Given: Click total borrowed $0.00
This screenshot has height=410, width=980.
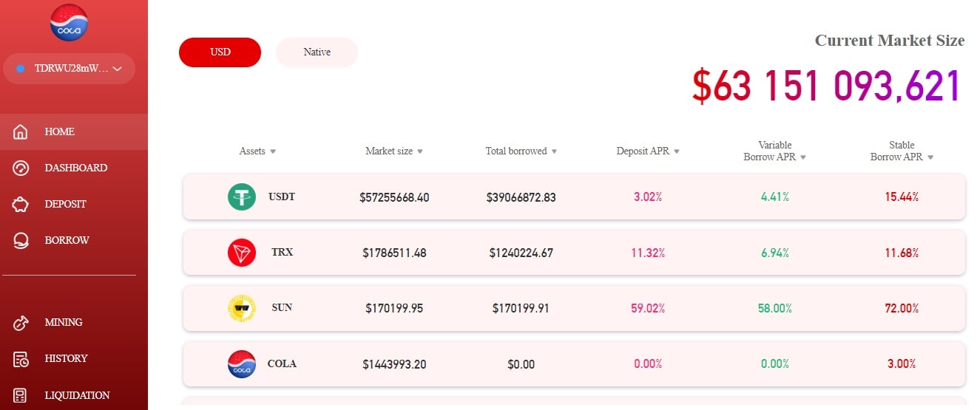Looking at the screenshot, I should 521,364.
